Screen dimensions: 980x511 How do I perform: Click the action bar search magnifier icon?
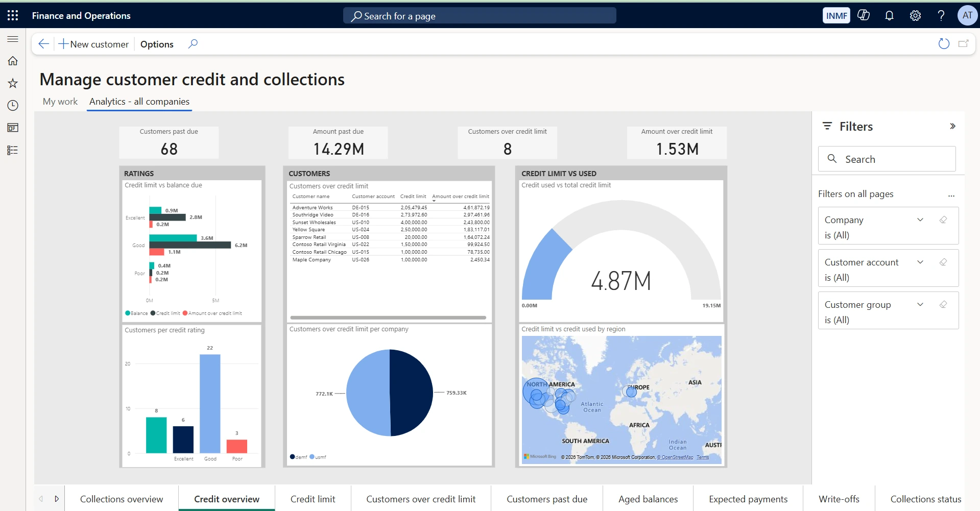point(193,44)
